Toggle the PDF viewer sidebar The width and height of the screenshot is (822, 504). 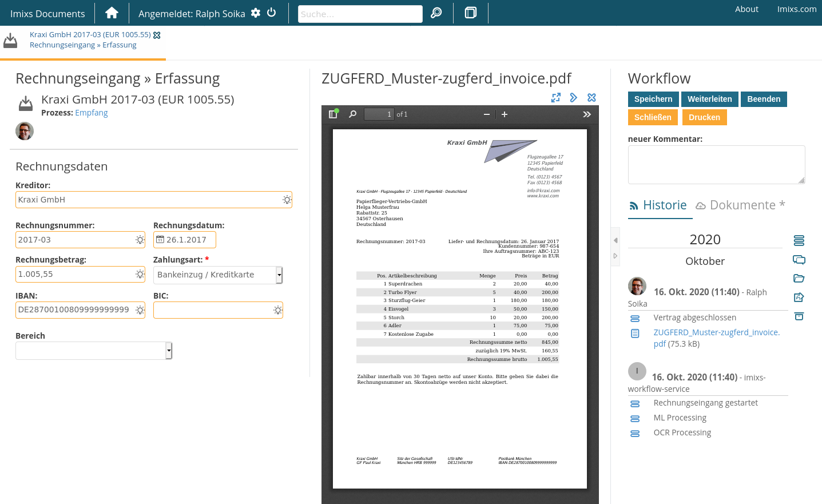pyautogui.click(x=333, y=114)
